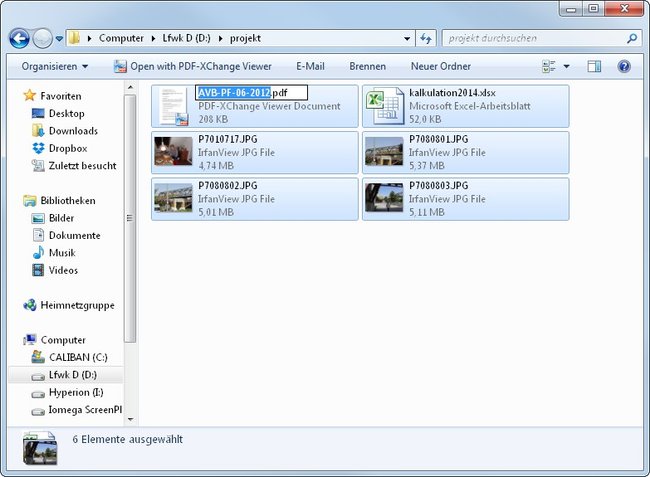The image size is (650, 477).
Task: Click the projekt breadcrumb segment
Action: [x=245, y=38]
